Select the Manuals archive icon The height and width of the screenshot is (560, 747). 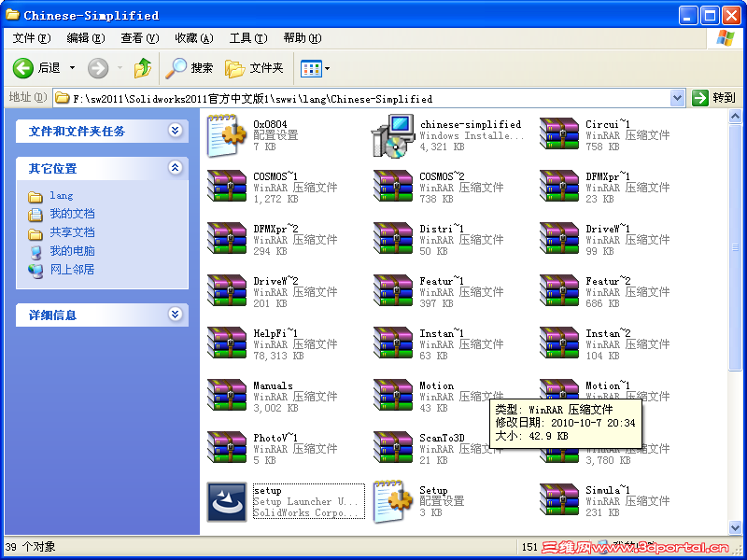click(x=227, y=396)
